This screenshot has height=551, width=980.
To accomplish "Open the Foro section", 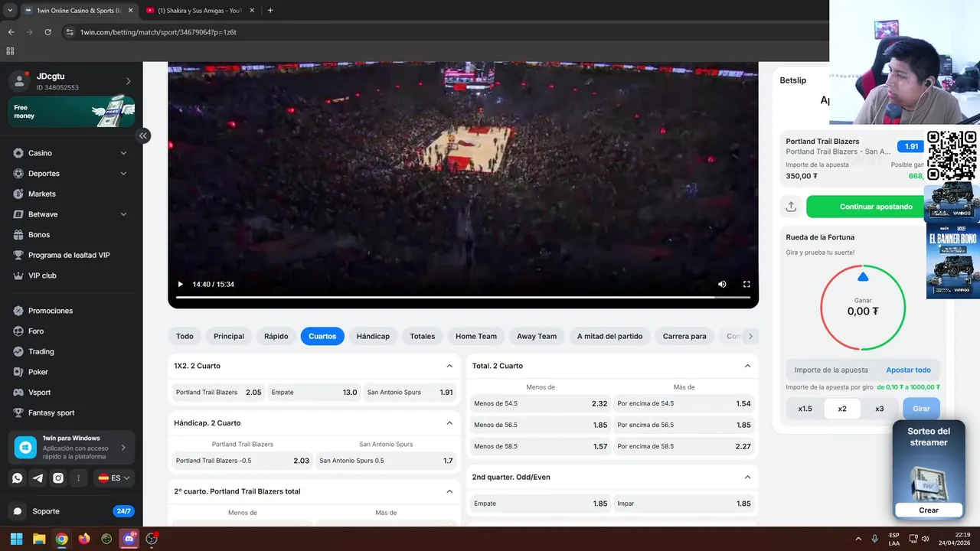I will click(36, 331).
